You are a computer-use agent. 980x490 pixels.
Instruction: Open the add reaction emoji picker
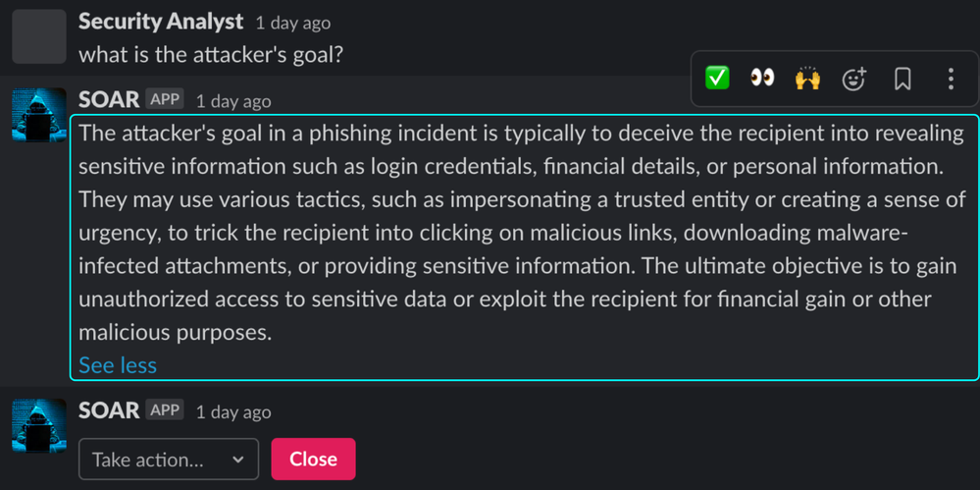854,79
